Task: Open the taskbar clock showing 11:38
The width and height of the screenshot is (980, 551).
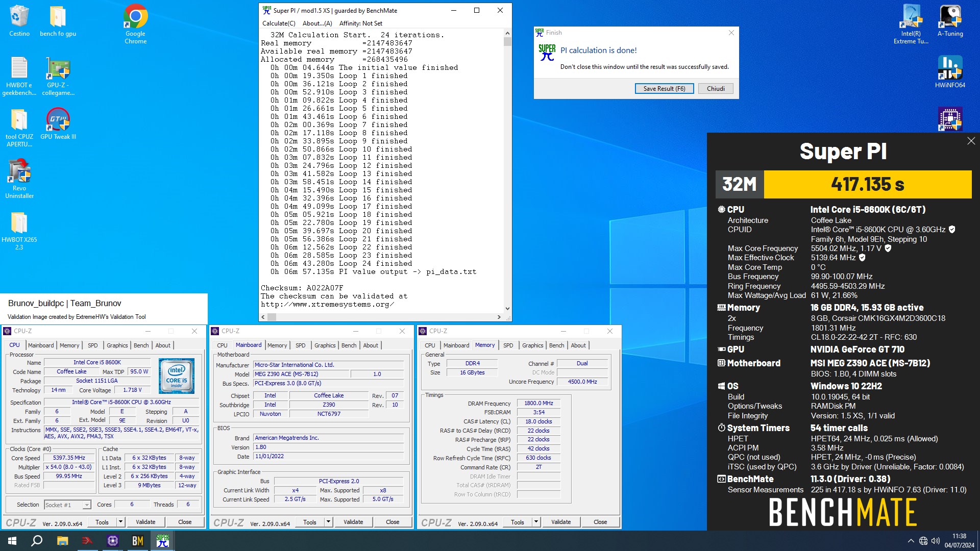Action: (x=959, y=541)
